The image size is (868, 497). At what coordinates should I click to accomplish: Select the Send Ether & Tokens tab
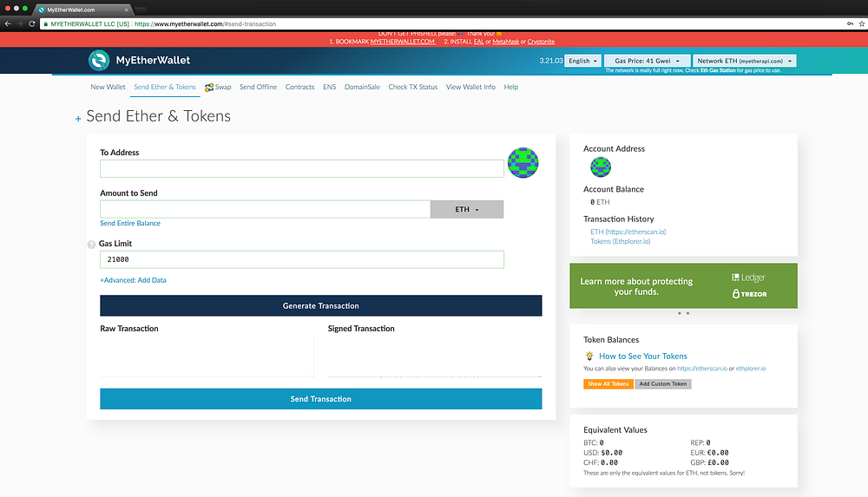tap(165, 87)
